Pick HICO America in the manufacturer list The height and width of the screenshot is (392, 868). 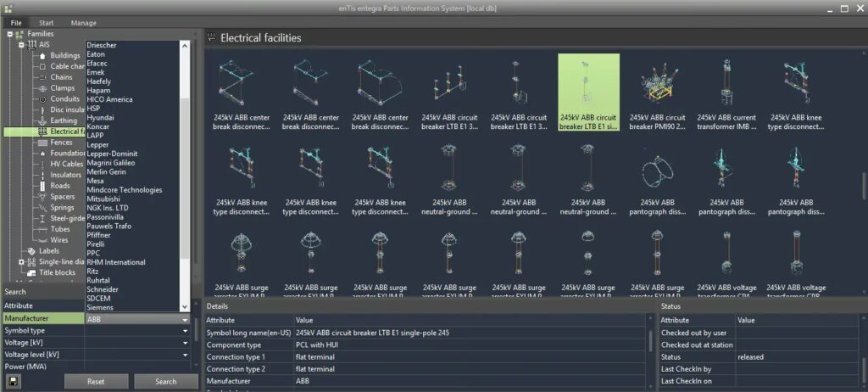click(x=109, y=99)
